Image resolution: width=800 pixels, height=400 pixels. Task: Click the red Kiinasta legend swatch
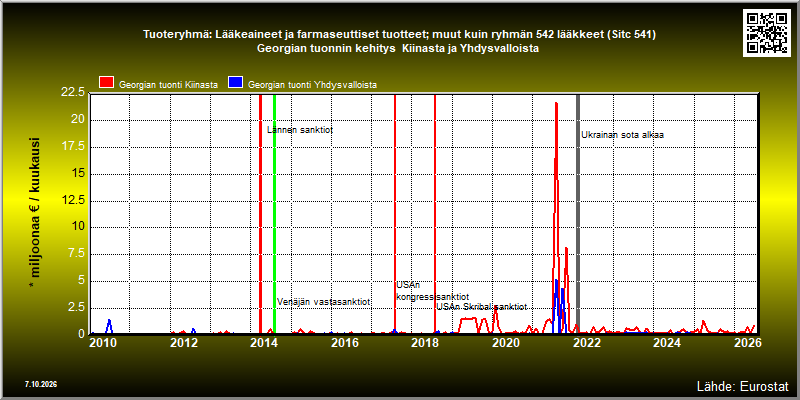pos(107,83)
